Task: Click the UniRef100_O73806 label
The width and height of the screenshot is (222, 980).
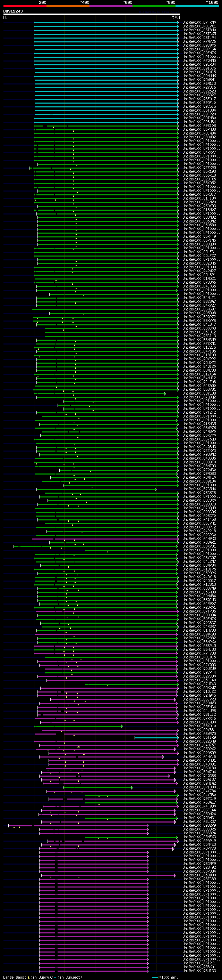Action: tap(199, 283)
